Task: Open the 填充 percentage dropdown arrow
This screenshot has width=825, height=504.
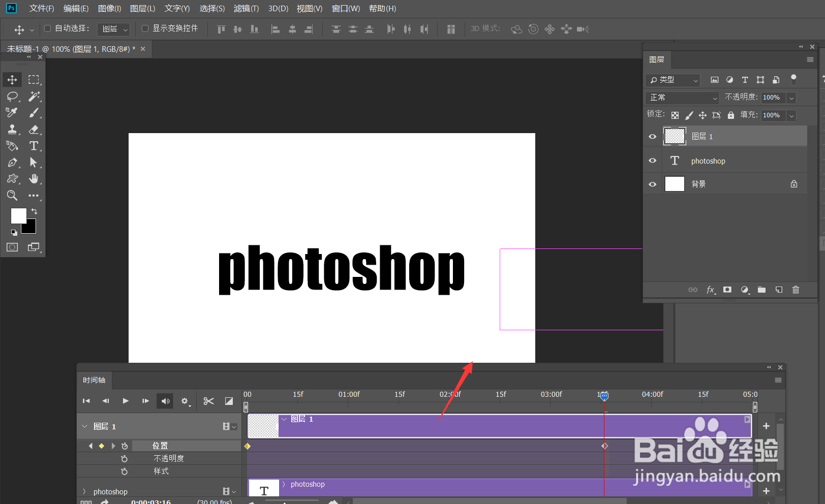Action: point(791,115)
